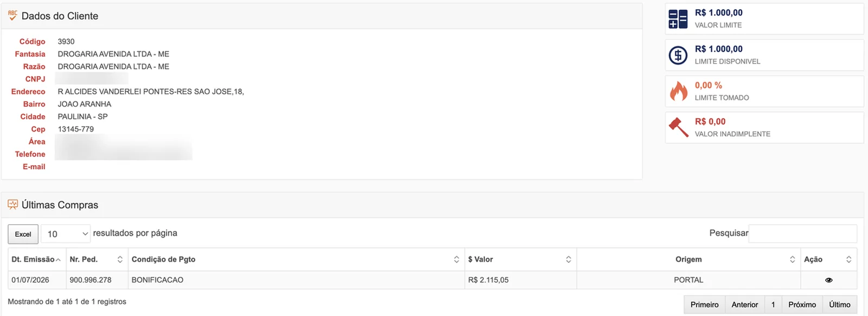
Task: Click the Dados do Cliente header icon
Action: (x=12, y=16)
